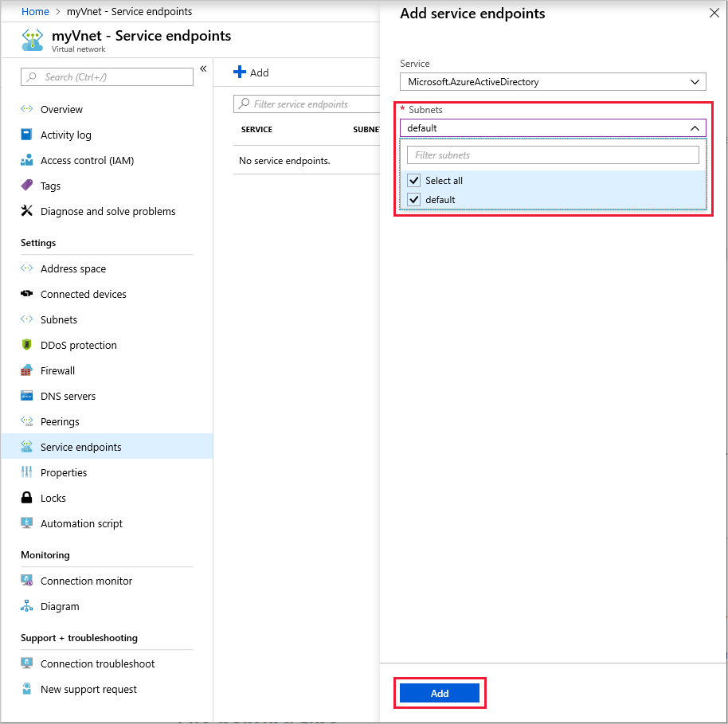Collapse the left menu with double chevron
Screen dimensions: 728x724
203,68
